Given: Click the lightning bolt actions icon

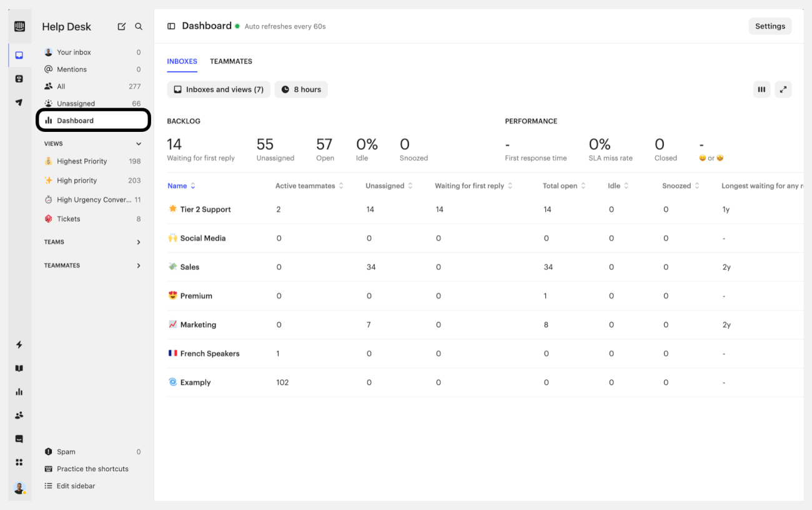Looking at the screenshot, I should [19, 344].
